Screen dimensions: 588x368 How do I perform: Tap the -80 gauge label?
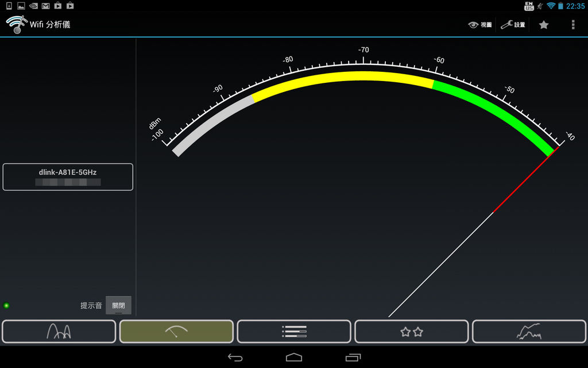[x=288, y=59]
